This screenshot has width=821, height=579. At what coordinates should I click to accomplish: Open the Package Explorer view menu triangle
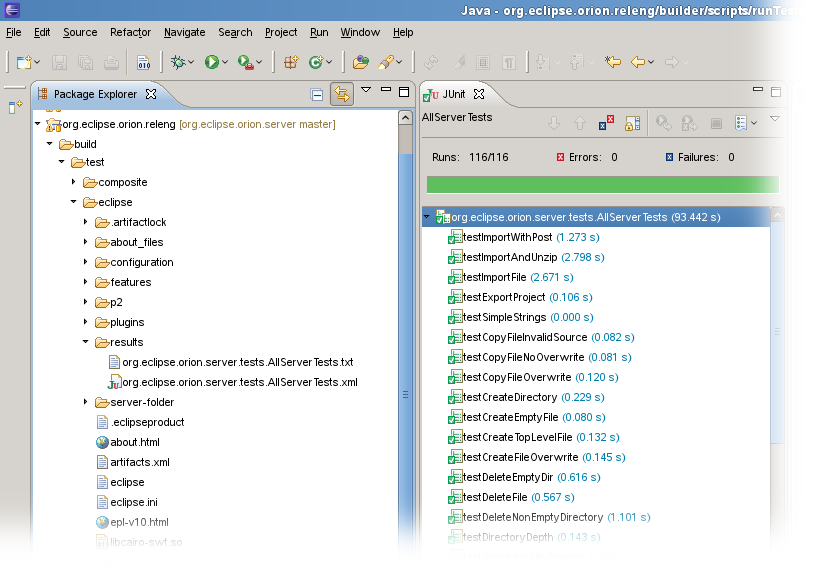pos(366,90)
